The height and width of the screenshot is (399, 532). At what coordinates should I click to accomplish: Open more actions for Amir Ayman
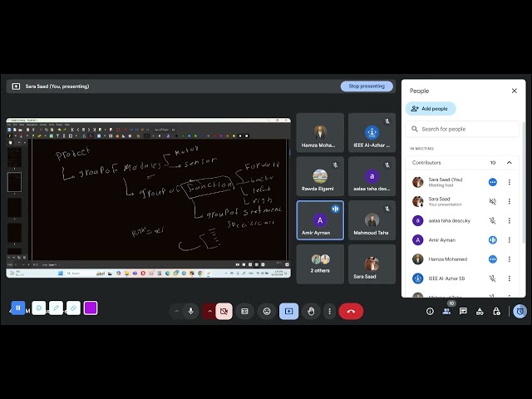point(510,240)
